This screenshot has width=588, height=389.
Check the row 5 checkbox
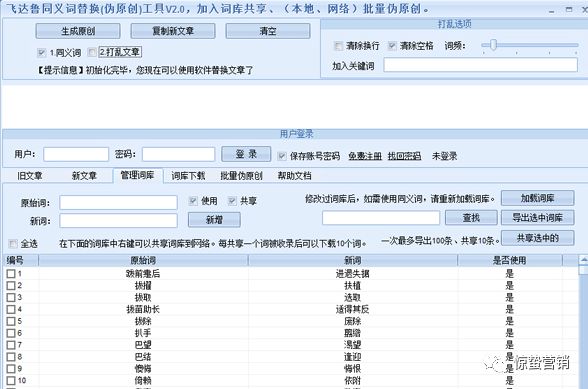pyautogui.click(x=11, y=321)
